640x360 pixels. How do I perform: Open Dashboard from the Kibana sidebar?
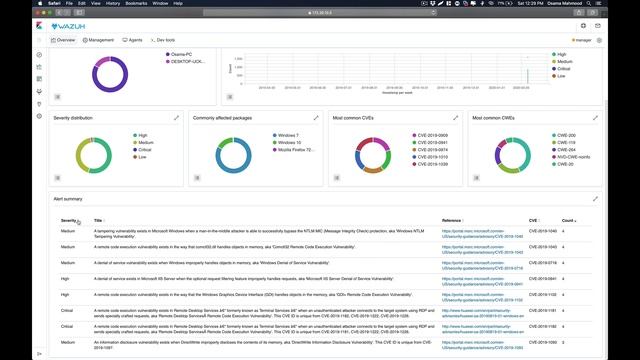(x=39, y=79)
